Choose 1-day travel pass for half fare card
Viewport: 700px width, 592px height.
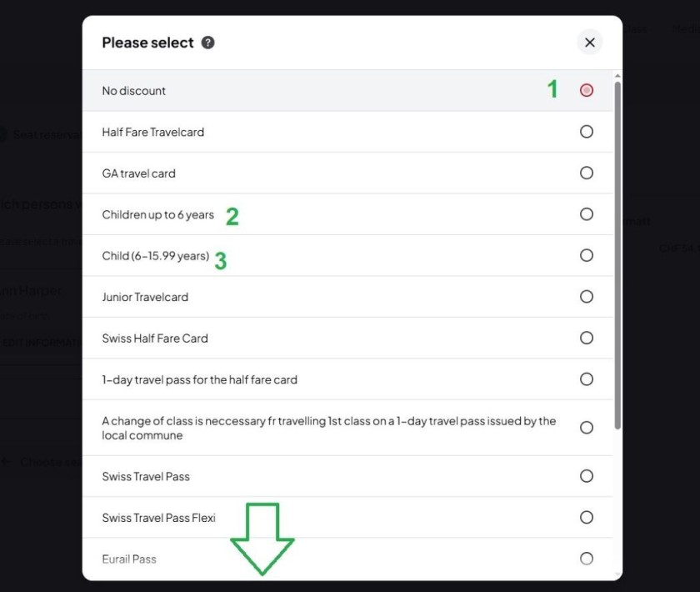tap(587, 379)
